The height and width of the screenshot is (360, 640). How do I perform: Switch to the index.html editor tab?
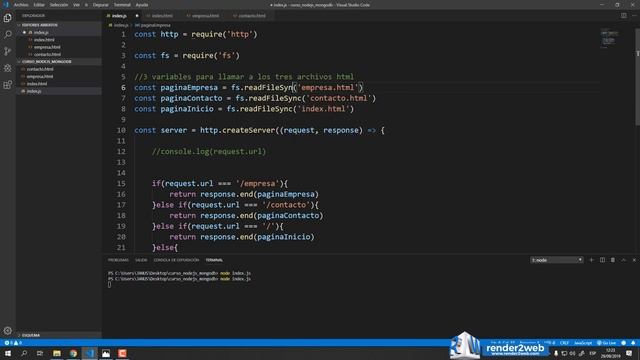coord(162,16)
